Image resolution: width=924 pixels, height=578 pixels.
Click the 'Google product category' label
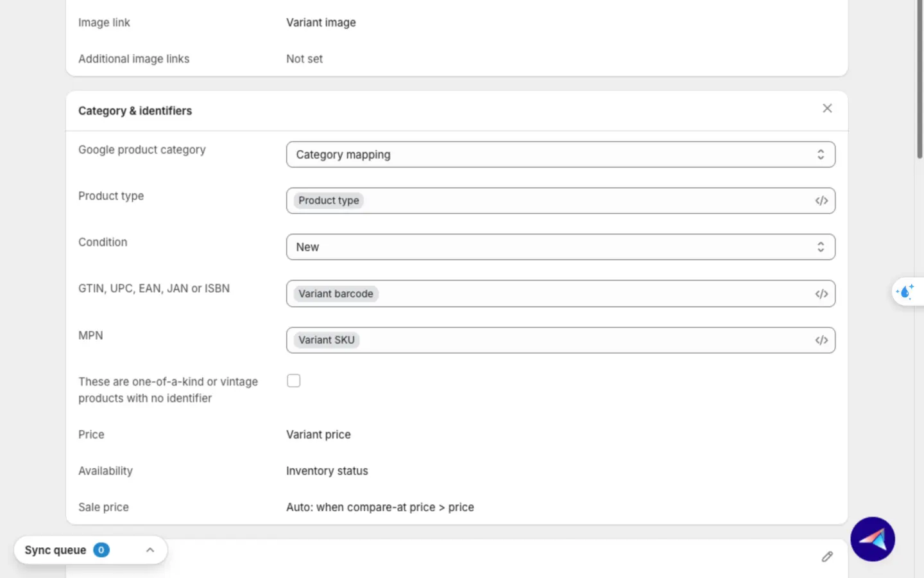coord(142,150)
